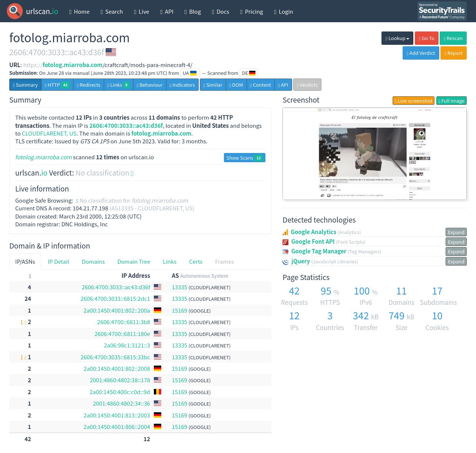Click the 15169 ASN link for 2001:4860:4802:34::36
476x453 pixels.
tap(179, 404)
